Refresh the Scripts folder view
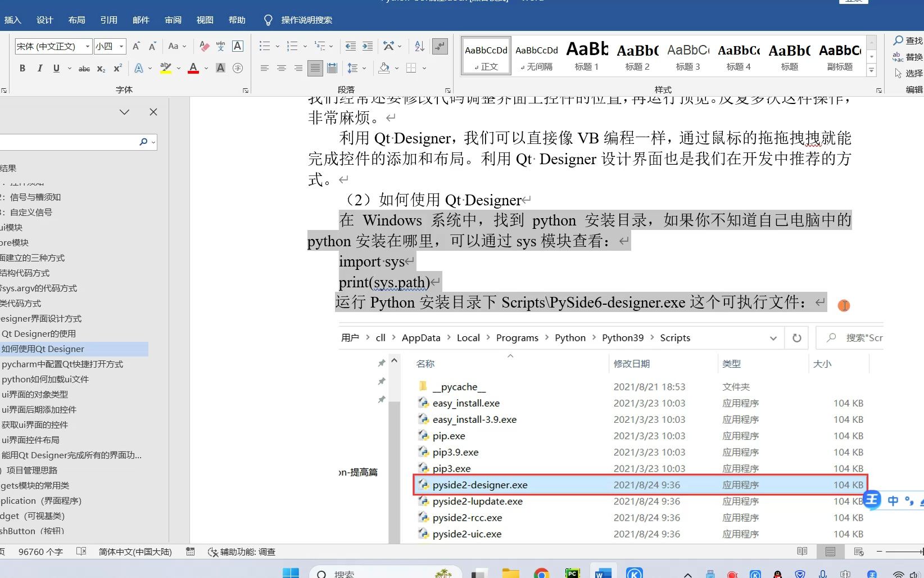 coord(796,338)
